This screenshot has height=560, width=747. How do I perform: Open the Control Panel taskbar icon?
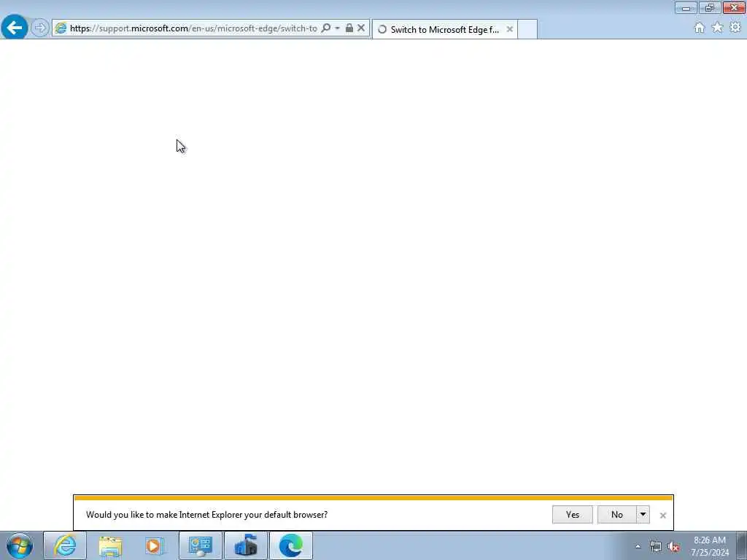(x=200, y=545)
